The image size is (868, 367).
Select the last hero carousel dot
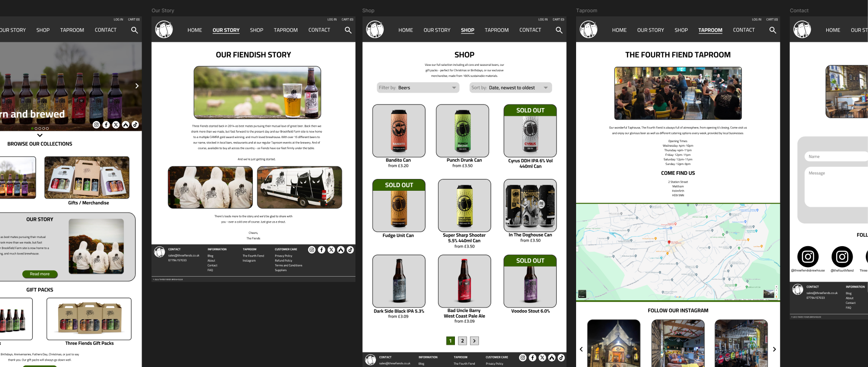47,129
